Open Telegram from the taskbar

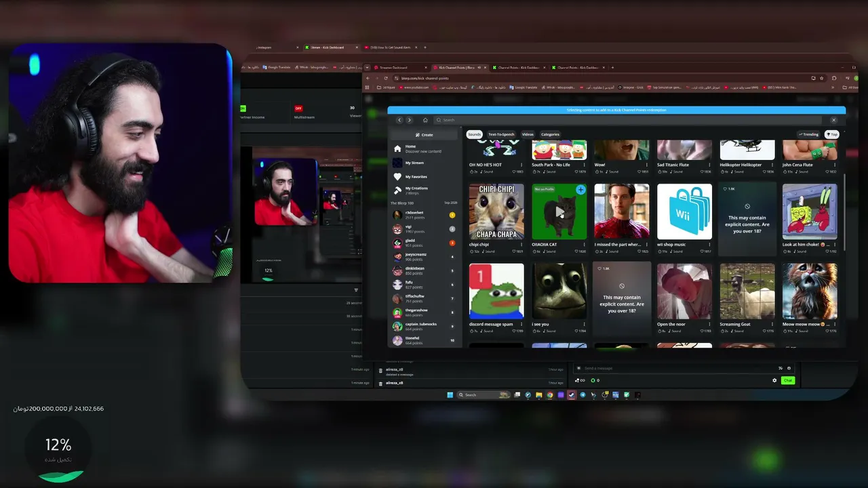tap(583, 394)
